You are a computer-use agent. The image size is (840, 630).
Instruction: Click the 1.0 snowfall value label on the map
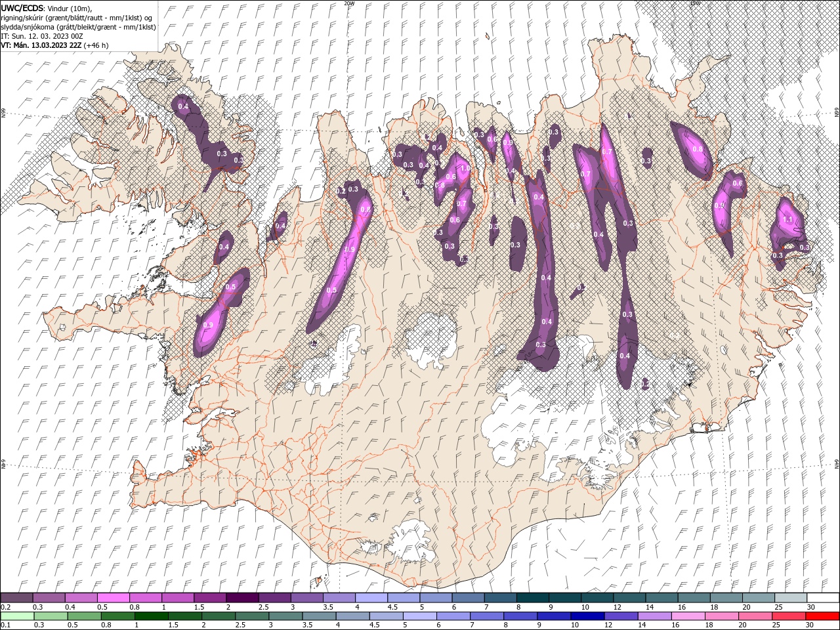coord(465,168)
